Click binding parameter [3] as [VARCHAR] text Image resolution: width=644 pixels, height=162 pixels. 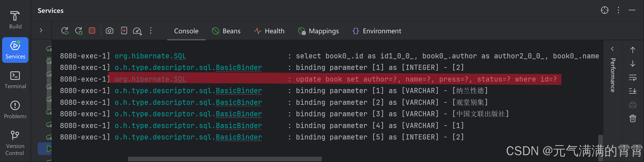pos(367,114)
